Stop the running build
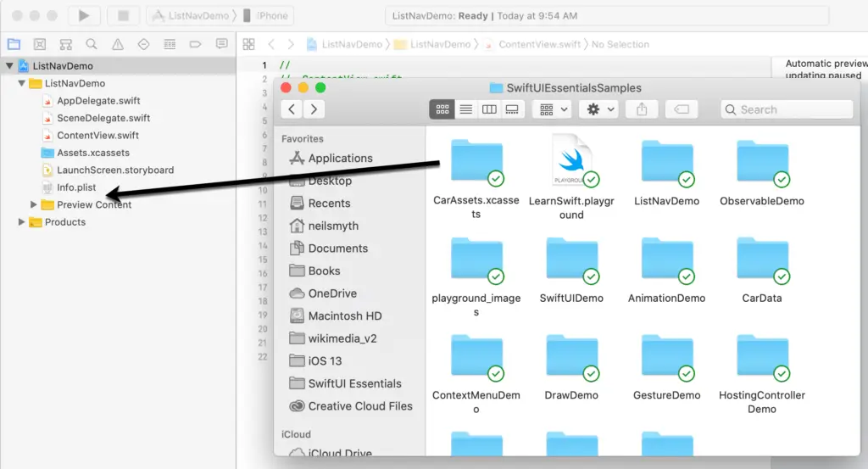This screenshot has width=868, height=469. (x=123, y=15)
